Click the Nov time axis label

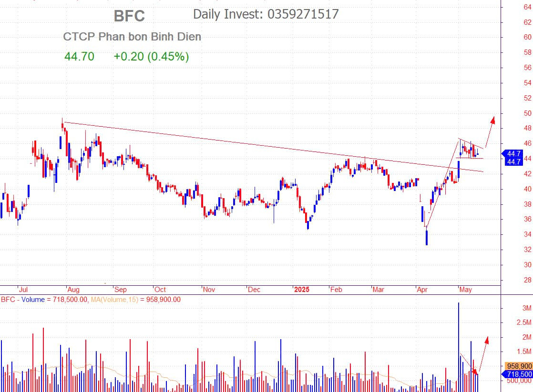[x=209, y=290]
